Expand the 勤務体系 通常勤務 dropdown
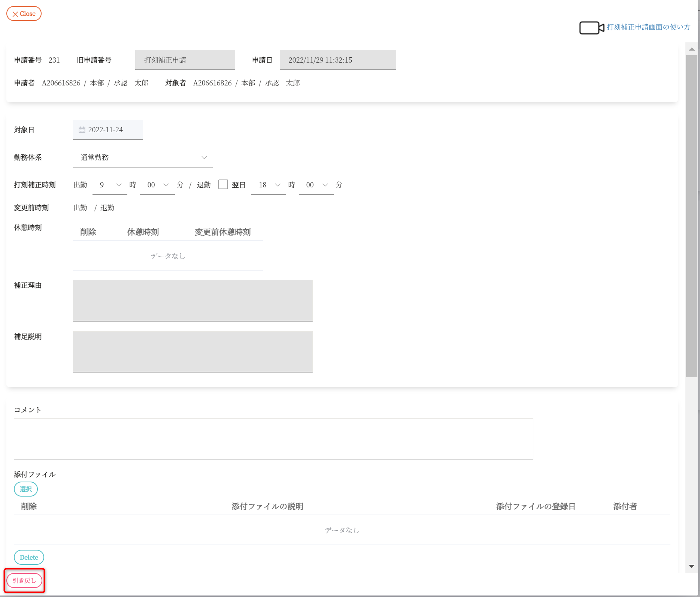 (x=142, y=158)
